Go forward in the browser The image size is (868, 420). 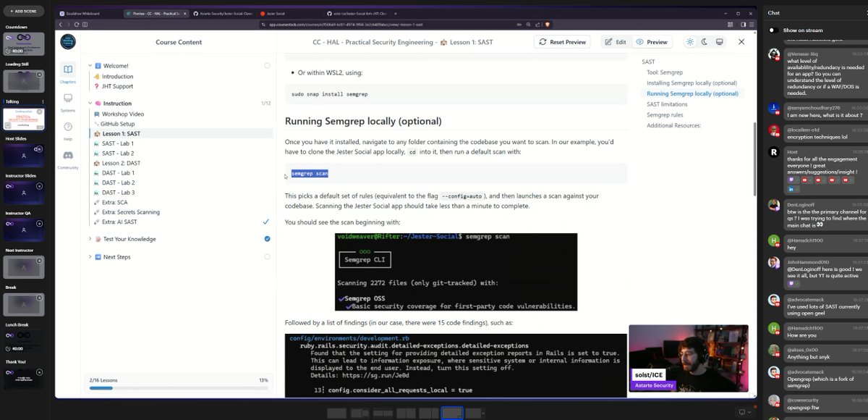pyautogui.click(x=69, y=25)
